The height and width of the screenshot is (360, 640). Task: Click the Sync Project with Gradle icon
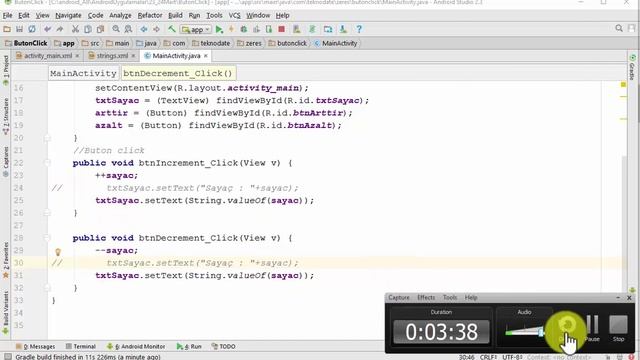click(x=312, y=29)
